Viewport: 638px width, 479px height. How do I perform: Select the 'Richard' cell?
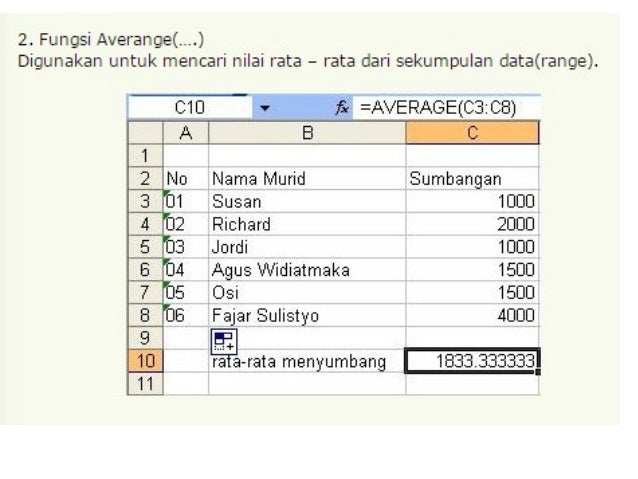pos(307,224)
